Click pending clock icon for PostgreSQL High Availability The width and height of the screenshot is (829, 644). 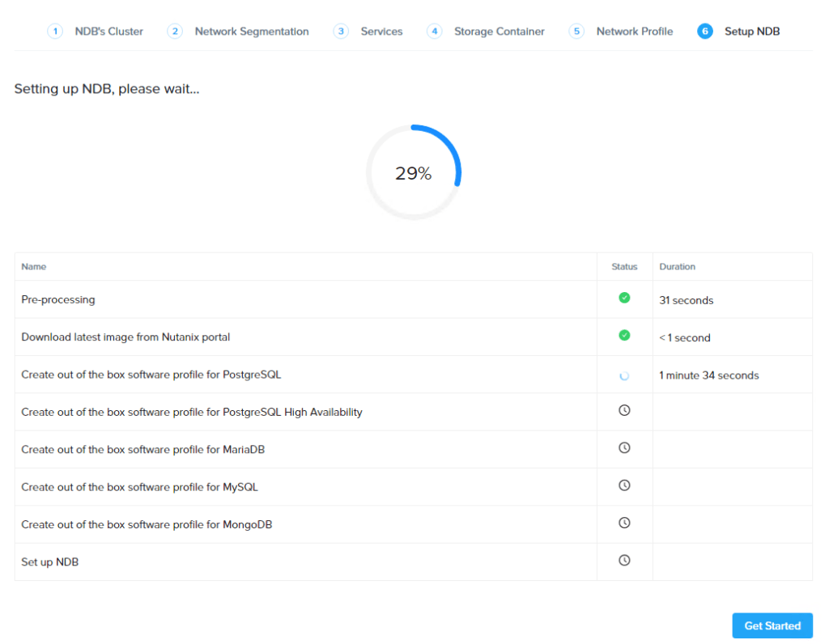click(x=624, y=410)
